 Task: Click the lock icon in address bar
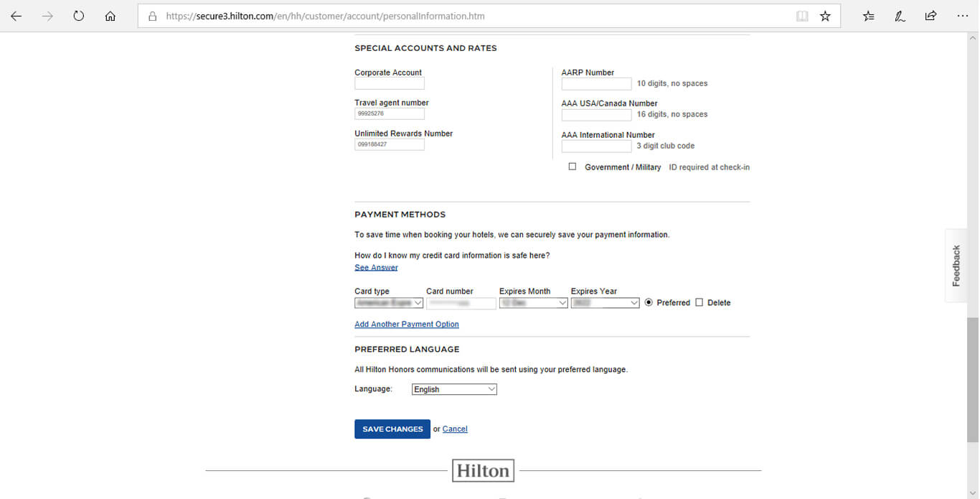click(152, 16)
